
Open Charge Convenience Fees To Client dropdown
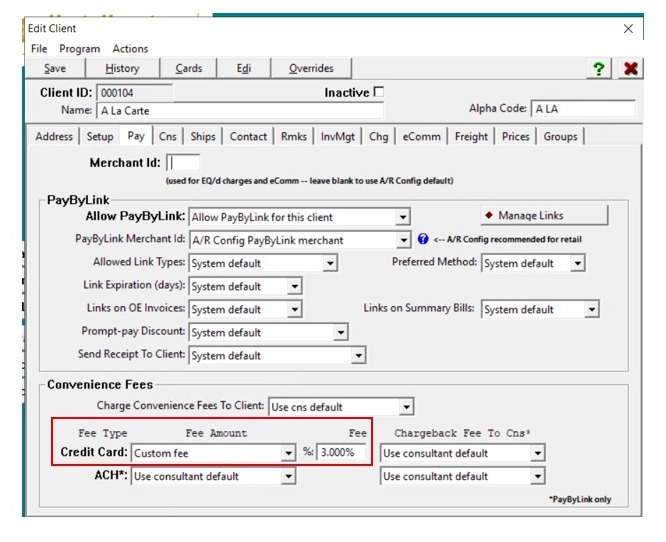pos(406,407)
